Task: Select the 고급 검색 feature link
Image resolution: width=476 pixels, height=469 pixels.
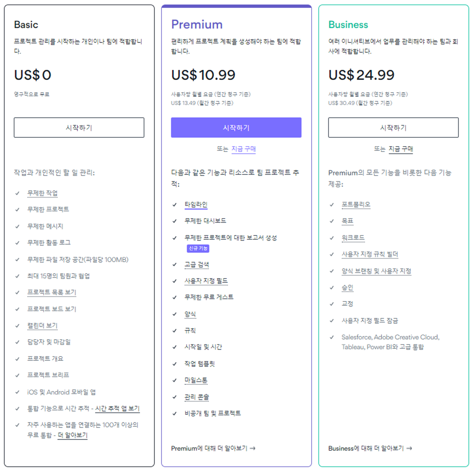Action: coord(197,265)
